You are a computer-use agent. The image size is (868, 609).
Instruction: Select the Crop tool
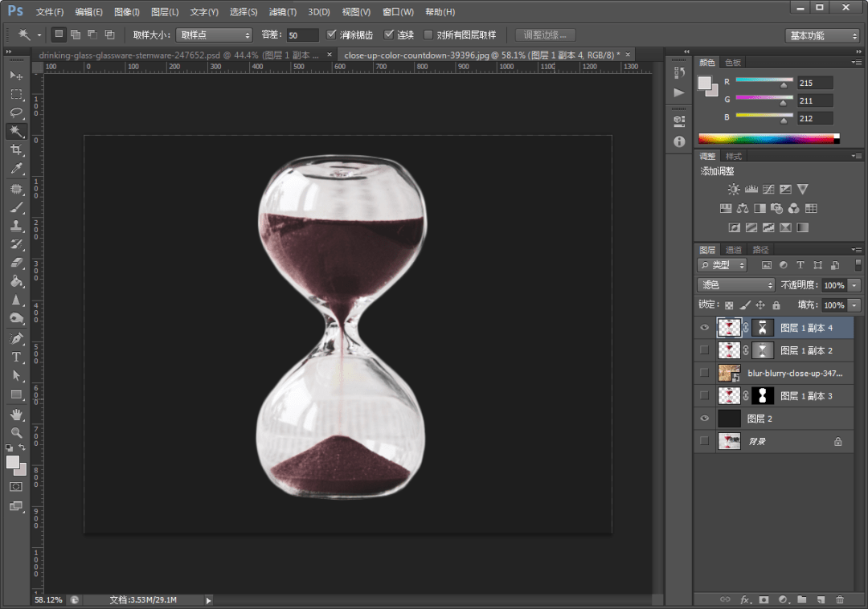coord(16,149)
